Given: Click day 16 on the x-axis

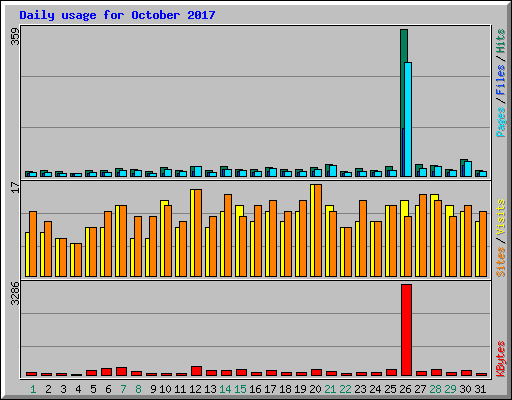Looking at the screenshot, I should point(255,389).
